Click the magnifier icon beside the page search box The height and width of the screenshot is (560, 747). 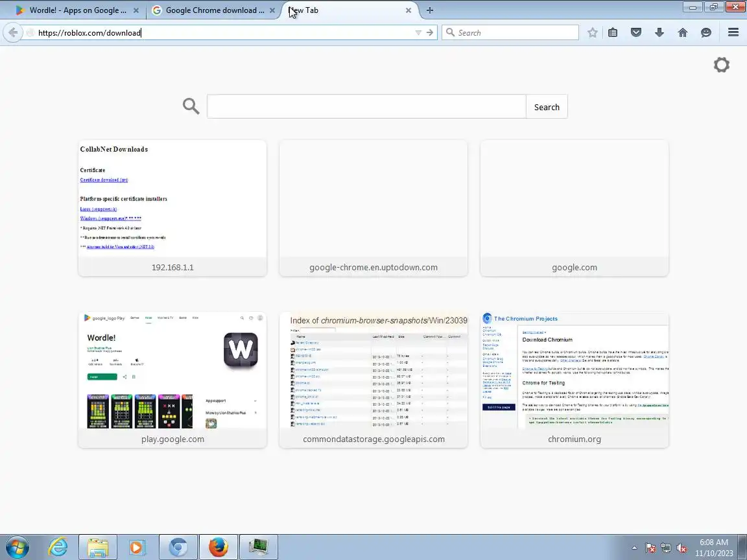pos(191,106)
